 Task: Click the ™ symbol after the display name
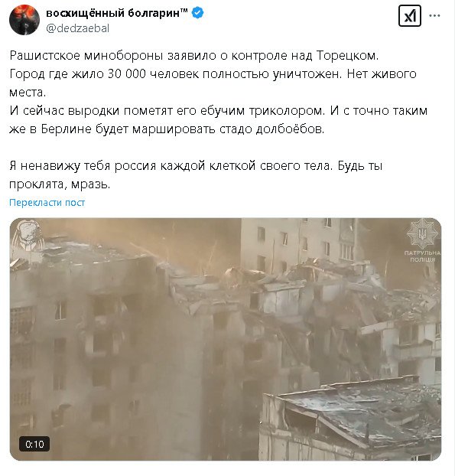[184, 11]
